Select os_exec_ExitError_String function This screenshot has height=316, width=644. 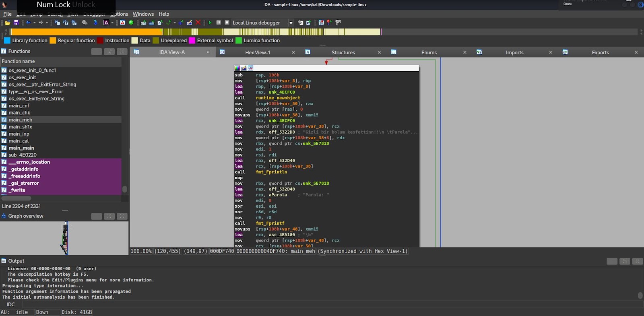pyautogui.click(x=60, y=99)
